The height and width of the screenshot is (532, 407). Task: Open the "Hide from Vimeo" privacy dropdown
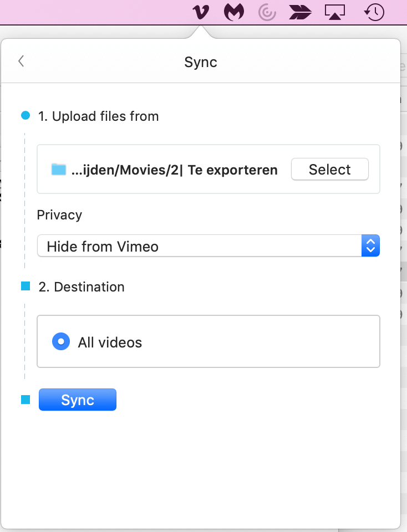pyautogui.click(x=200, y=246)
